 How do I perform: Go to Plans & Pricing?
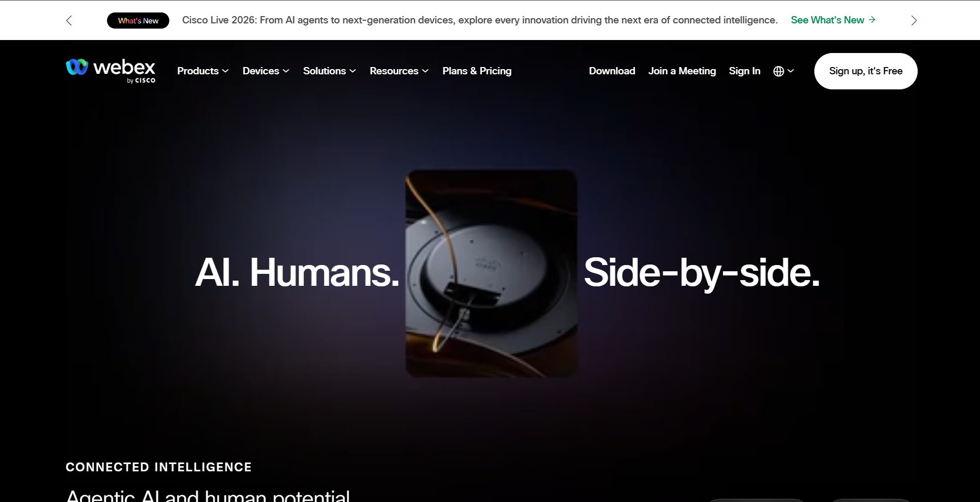[x=477, y=71]
